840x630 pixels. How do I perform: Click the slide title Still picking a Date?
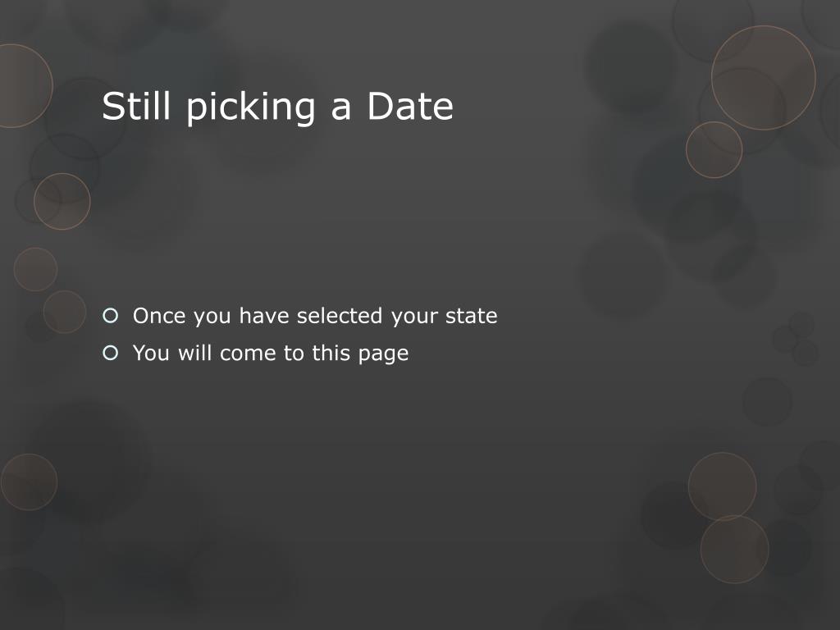(x=277, y=106)
